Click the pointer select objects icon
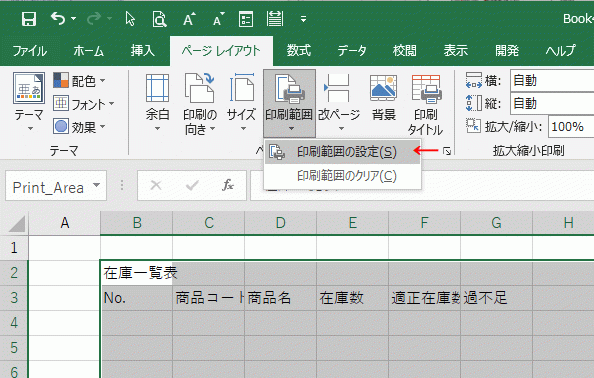 (x=130, y=19)
